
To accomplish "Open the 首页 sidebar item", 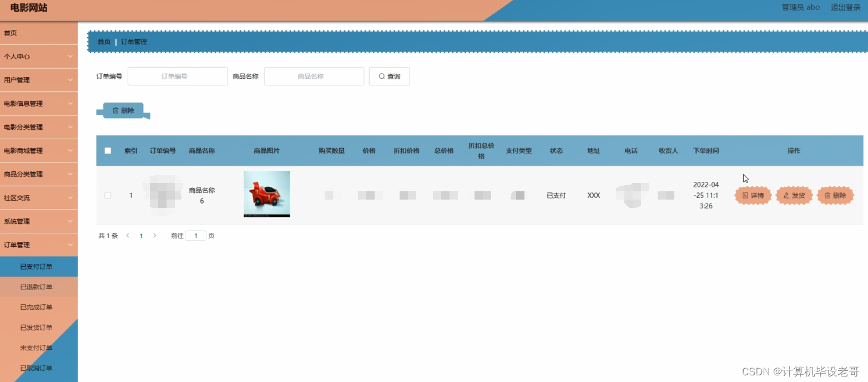I will tap(39, 33).
